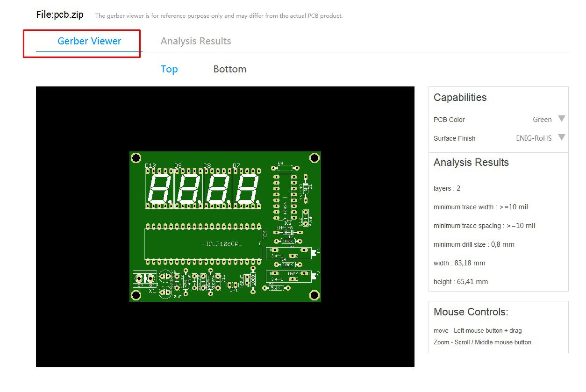
Task: Click the 'width : 83,18 mm' entry
Action: 459,263
